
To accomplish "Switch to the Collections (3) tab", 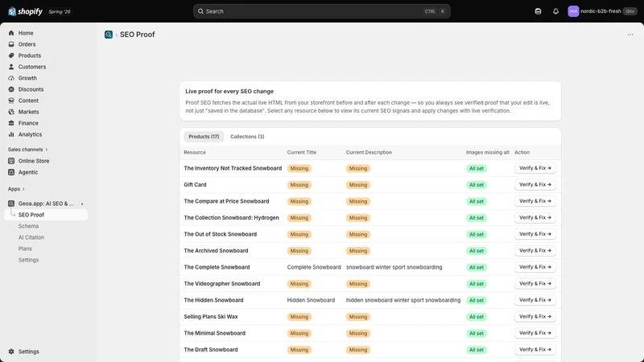I will coord(247,137).
